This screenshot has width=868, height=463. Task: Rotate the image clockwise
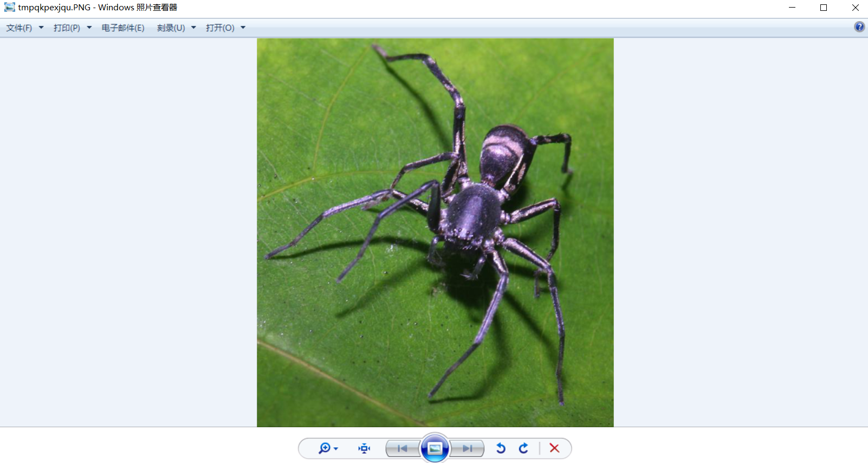pos(523,448)
